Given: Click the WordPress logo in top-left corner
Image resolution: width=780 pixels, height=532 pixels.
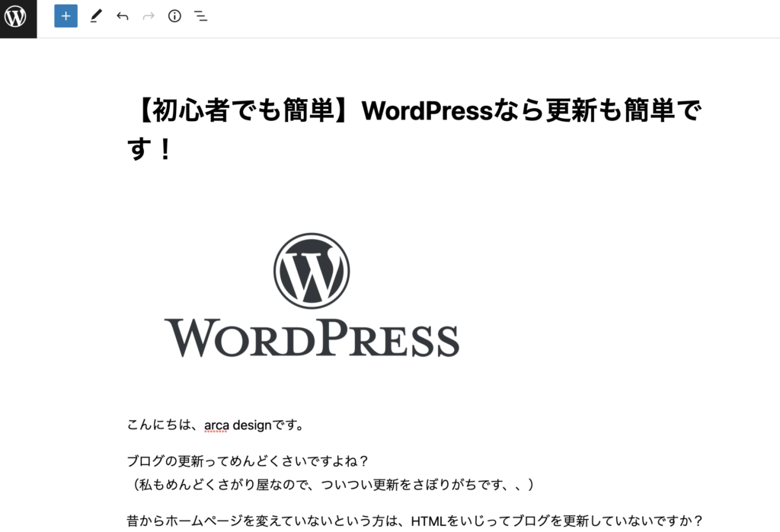Looking at the screenshot, I should (x=17, y=17).
